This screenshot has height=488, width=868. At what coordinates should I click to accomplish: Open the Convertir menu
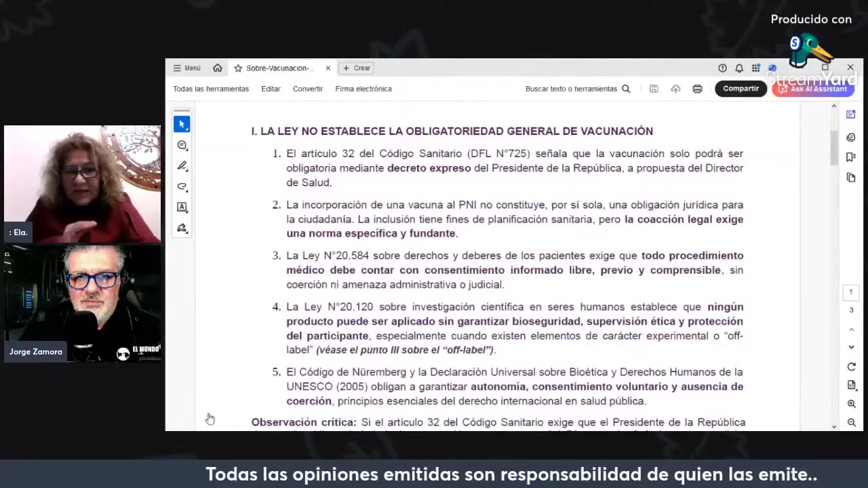pos(308,89)
